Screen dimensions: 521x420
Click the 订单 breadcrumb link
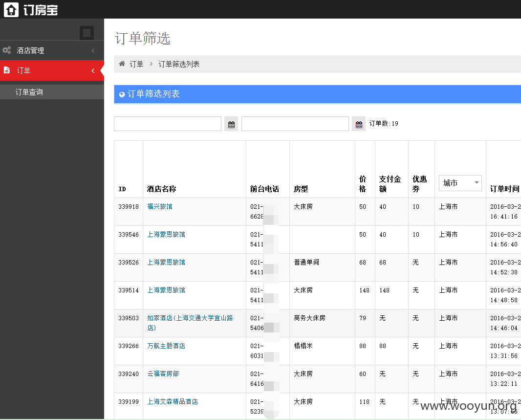tap(136, 64)
